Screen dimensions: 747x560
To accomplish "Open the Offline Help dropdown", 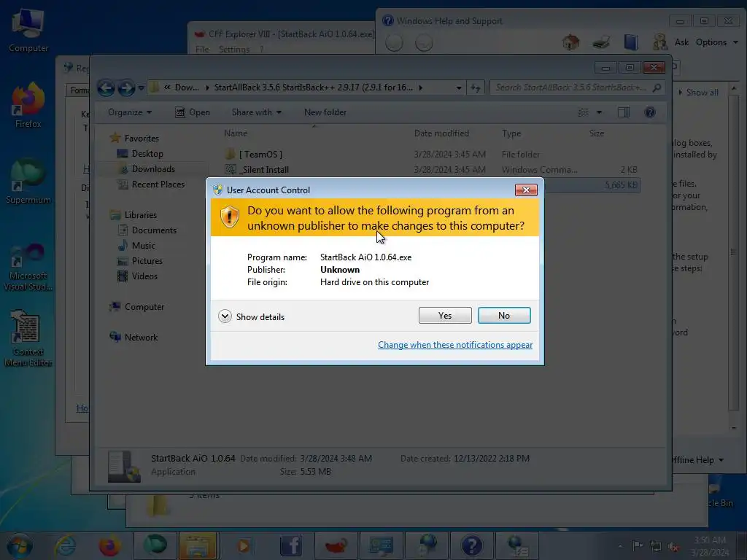I will coord(698,460).
